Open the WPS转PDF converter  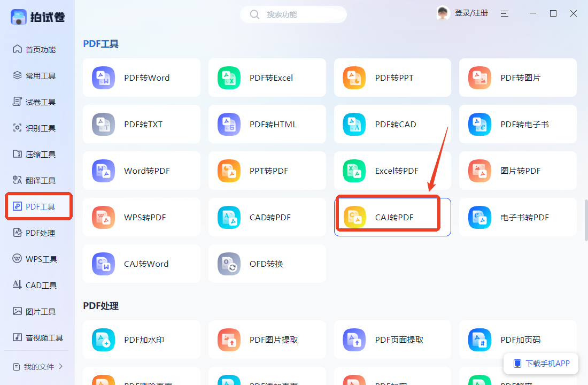pyautogui.click(x=141, y=217)
